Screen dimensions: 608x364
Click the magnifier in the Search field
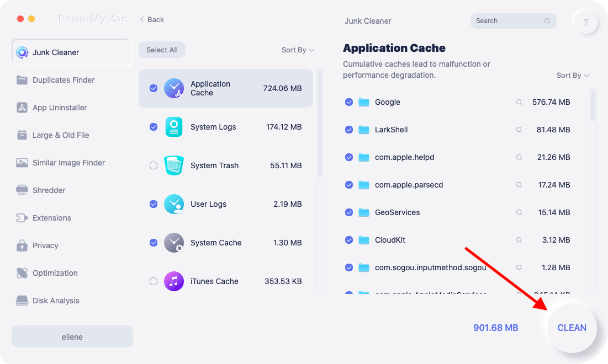pos(547,21)
